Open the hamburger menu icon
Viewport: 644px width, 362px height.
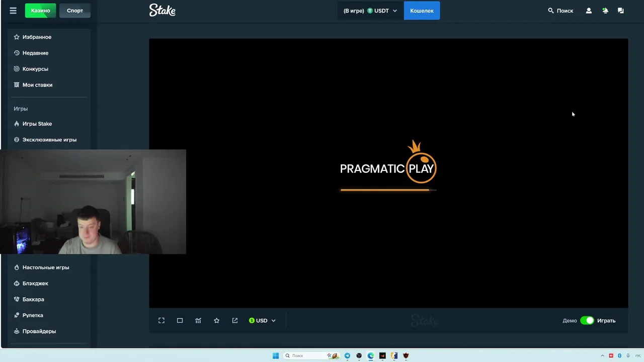pos(13,11)
